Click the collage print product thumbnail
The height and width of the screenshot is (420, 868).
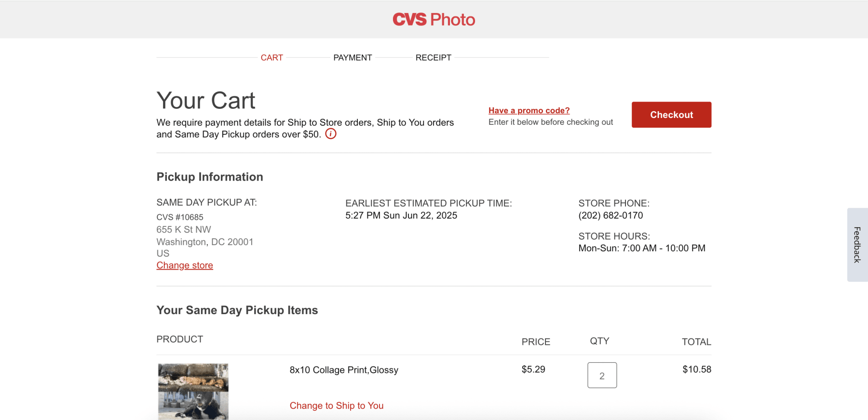tap(193, 391)
